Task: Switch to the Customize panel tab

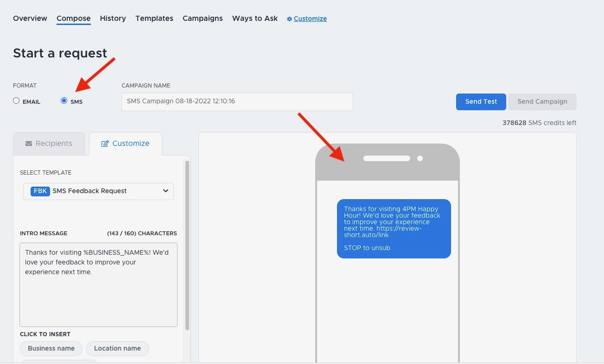Action: [126, 144]
